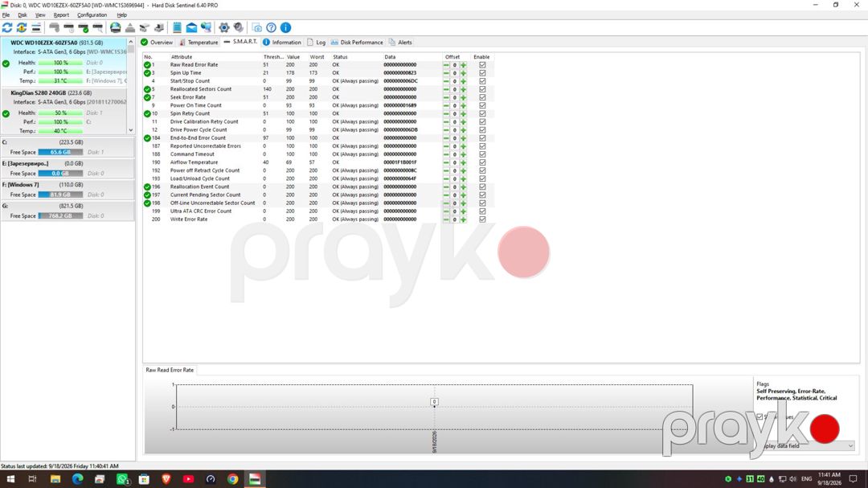Screen dimensions: 868x488
Task: Open the Log tab
Action: [x=316, y=42]
